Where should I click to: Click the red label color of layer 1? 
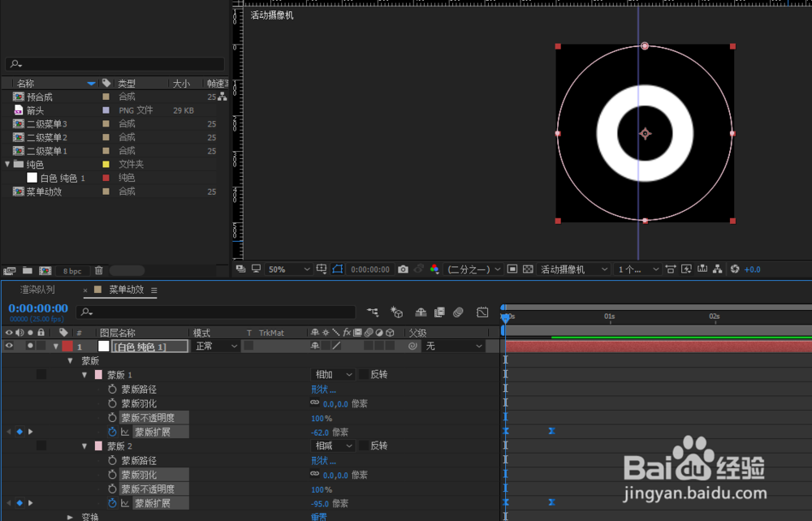click(67, 347)
